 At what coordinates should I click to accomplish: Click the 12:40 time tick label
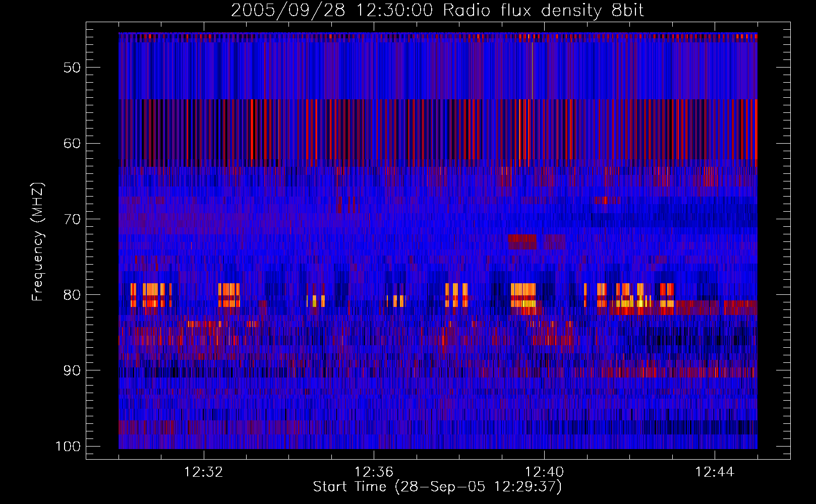click(x=544, y=472)
